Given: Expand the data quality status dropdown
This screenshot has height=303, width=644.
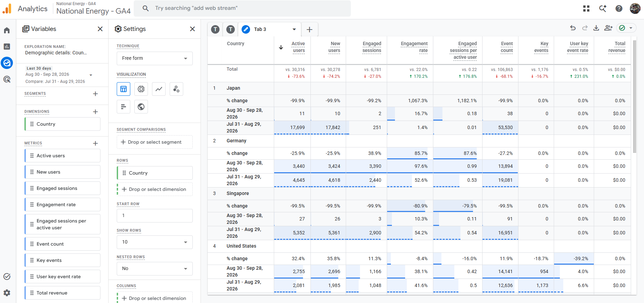Looking at the screenshot, I should [631, 28].
